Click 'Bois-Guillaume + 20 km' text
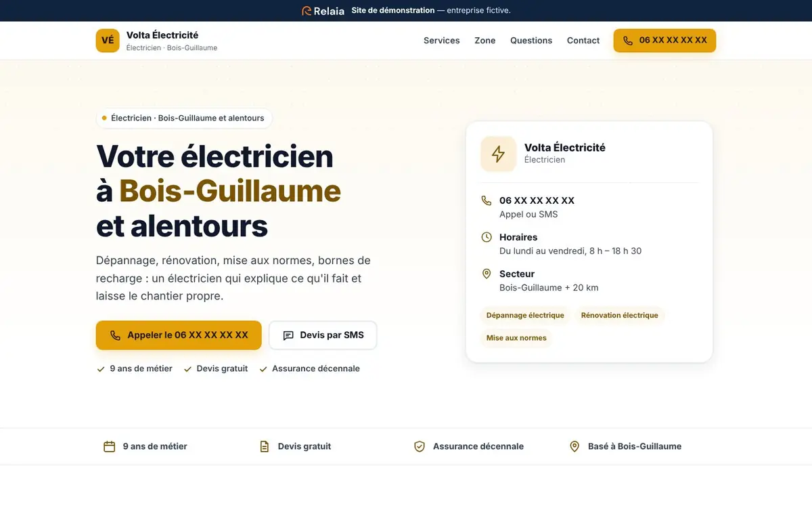Screen dimensions: 812x508 tap(549, 287)
